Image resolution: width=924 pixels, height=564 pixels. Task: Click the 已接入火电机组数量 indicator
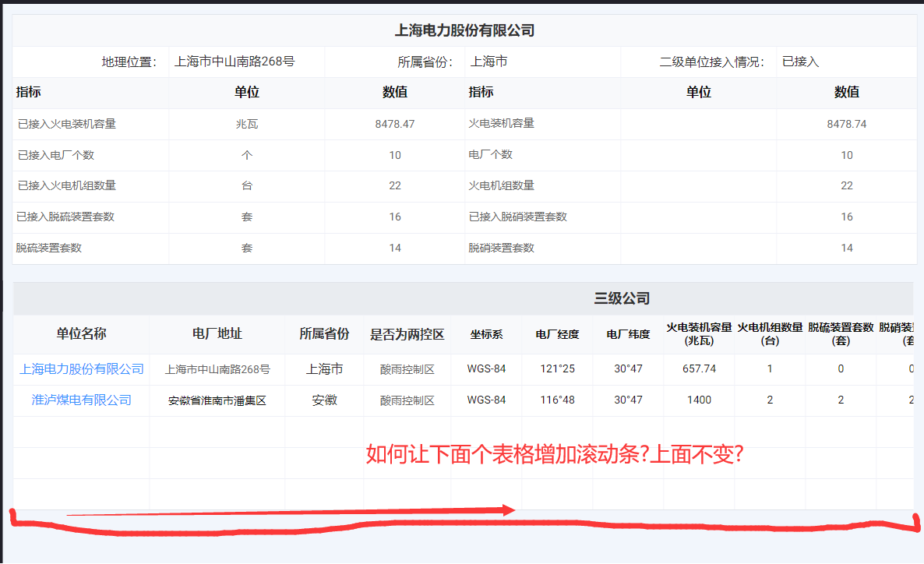click(x=66, y=185)
